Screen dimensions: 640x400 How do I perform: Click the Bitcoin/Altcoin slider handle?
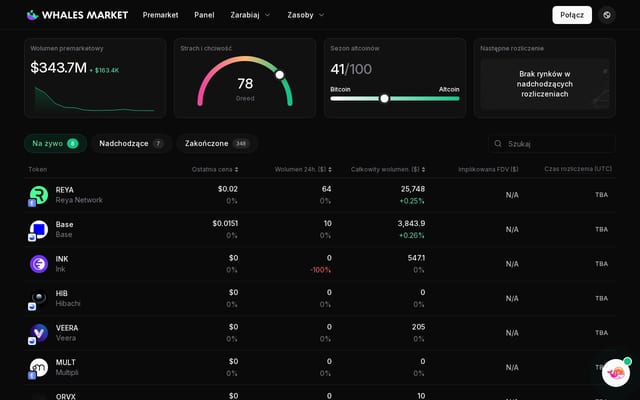point(384,98)
